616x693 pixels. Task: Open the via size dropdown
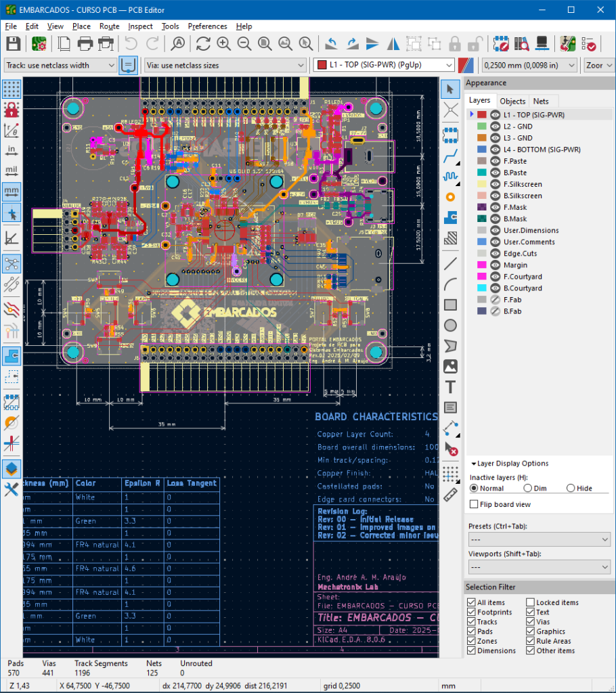click(x=225, y=66)
